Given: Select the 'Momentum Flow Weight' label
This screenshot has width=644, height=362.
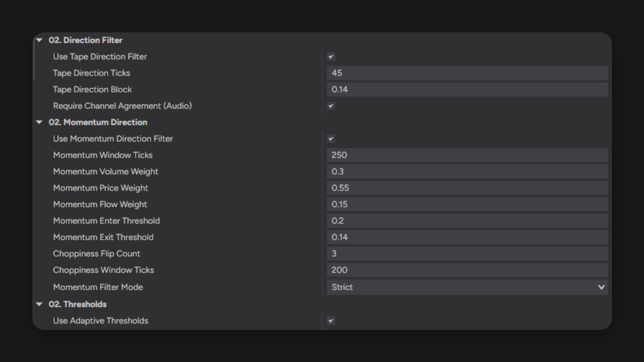Looking at the screenshot, I should tap(100, 204).
